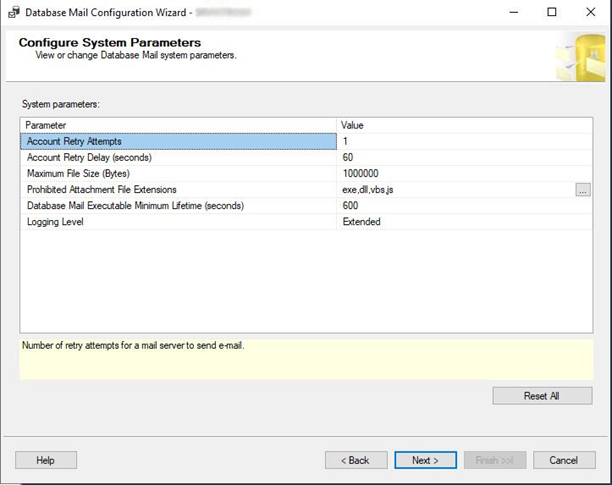Close the wizard window with X
612x485 pixels.
point(591,12)
